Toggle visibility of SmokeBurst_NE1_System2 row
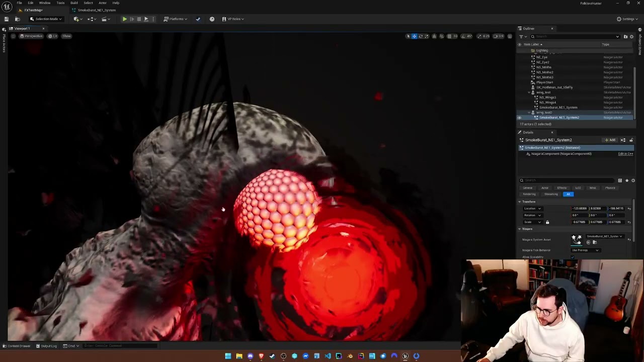The width and height of the screenshot is (644, 362). (519, 118)
